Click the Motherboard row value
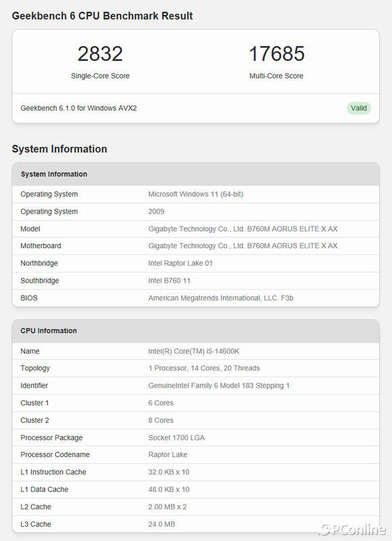392x541 pixels. coord(243,245)
